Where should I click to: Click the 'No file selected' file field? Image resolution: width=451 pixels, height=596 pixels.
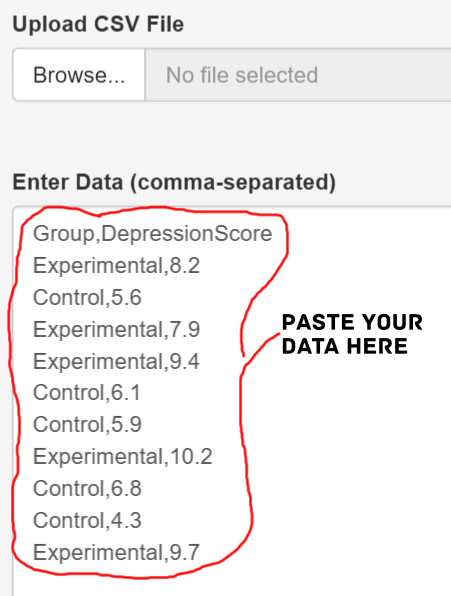(x=298, y=75)
